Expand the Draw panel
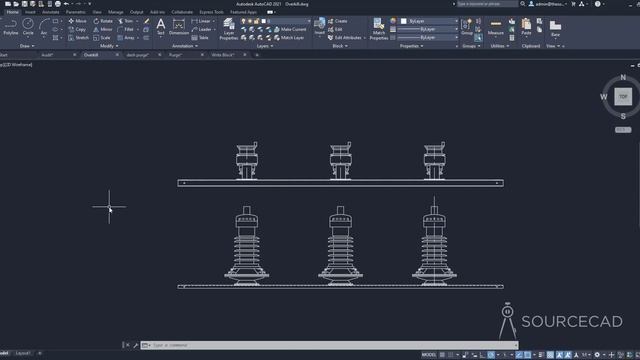The width and height of the screenshot is (640, 360). click(x=27, y=46)
